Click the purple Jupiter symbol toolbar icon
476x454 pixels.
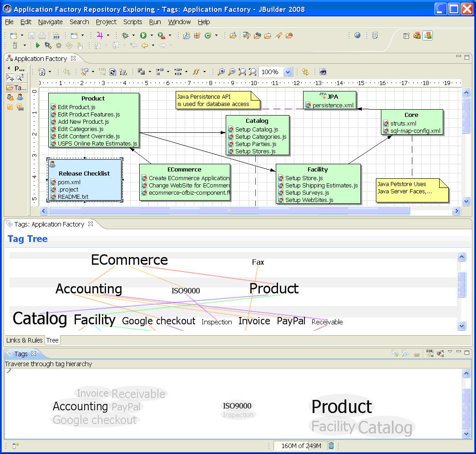click(x=100, y=35)
